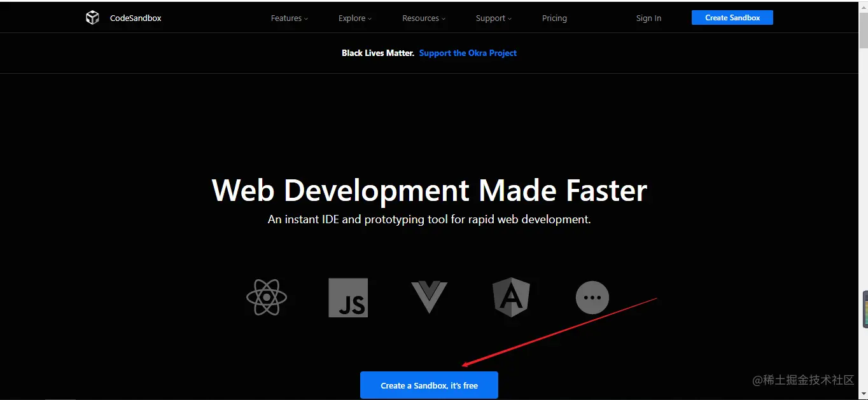868x400 pixels.
Task: Select the JavaScript JS icon
Action: pos(348,298)
